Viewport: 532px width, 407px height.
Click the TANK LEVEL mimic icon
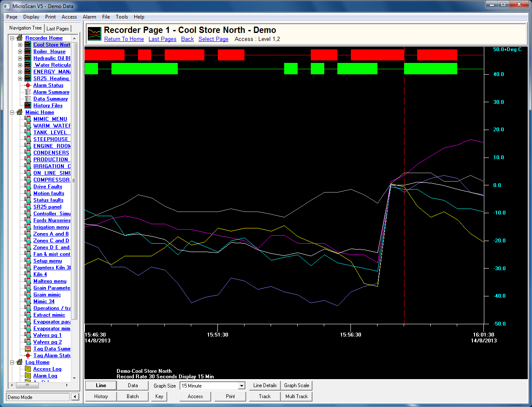click(28, 133)
